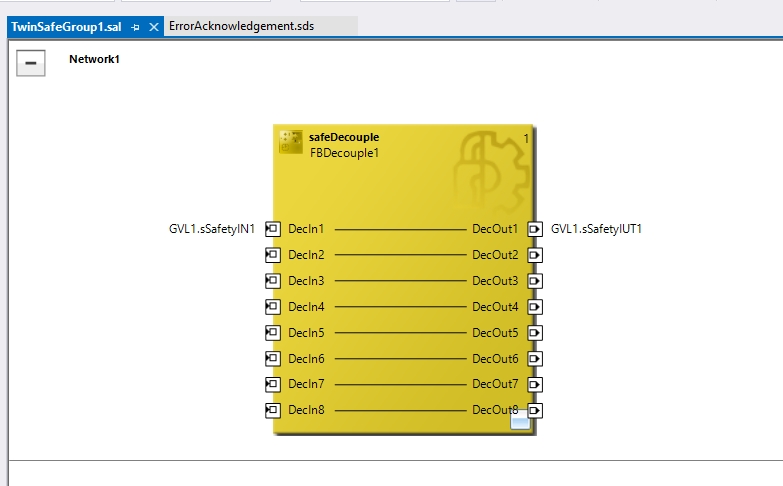Switch to ErrorAcknowledgement.sds tab
Image resolution: width=783 pixels, height=486 pixels.
(241, 26)
